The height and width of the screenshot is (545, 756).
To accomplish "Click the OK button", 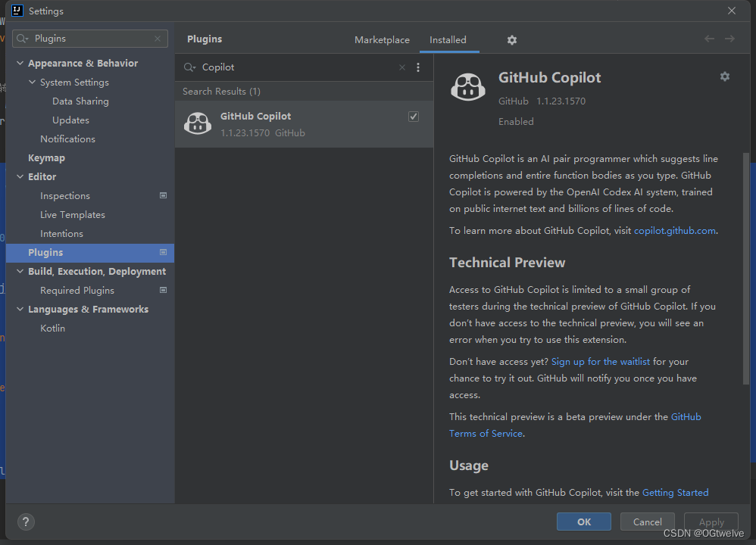I will point(584,522).
